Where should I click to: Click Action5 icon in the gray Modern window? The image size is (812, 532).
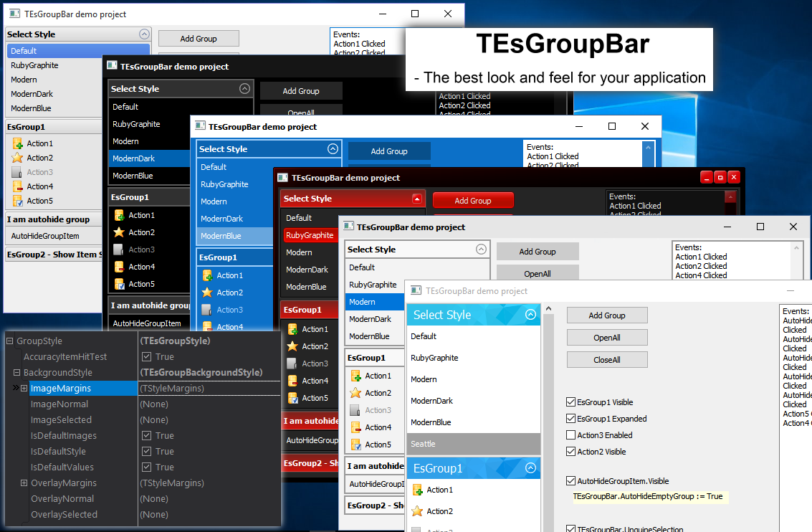click(356, 445)
